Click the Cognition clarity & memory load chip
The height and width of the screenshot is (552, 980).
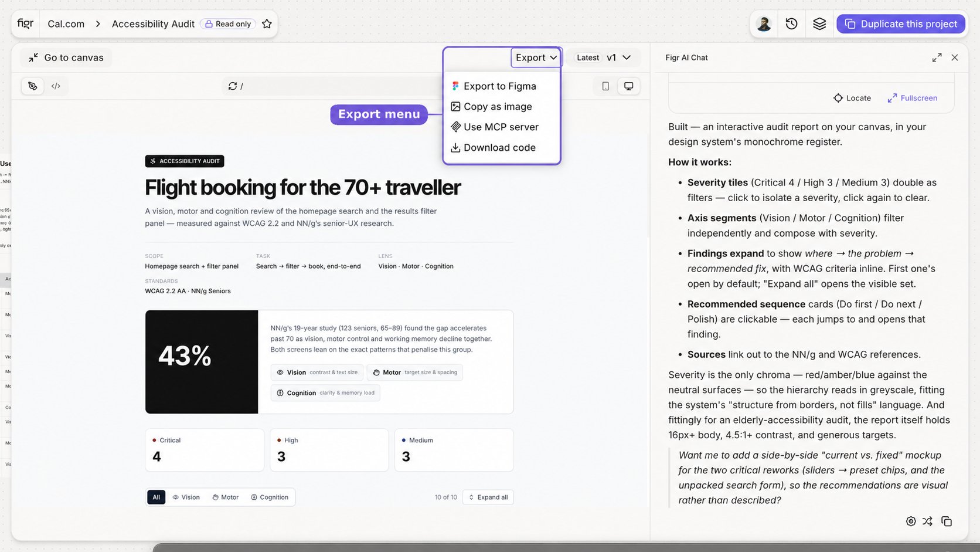325,393
